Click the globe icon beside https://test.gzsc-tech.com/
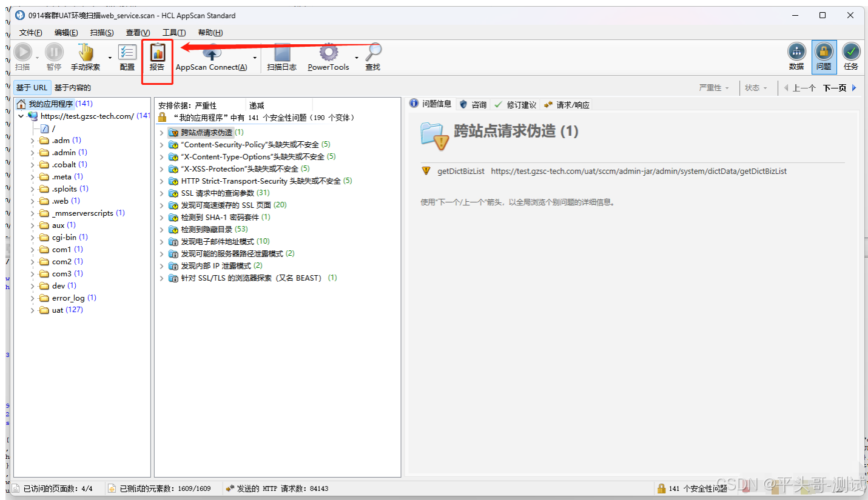This screenshot has height=500, width=868. pyautogui.click(x=33, y=116)
